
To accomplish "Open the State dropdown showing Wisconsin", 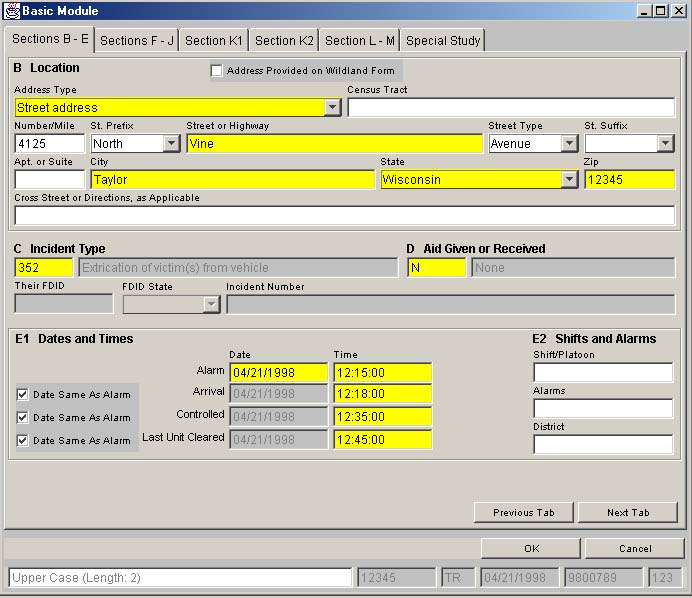I will (x=569, y=180).
